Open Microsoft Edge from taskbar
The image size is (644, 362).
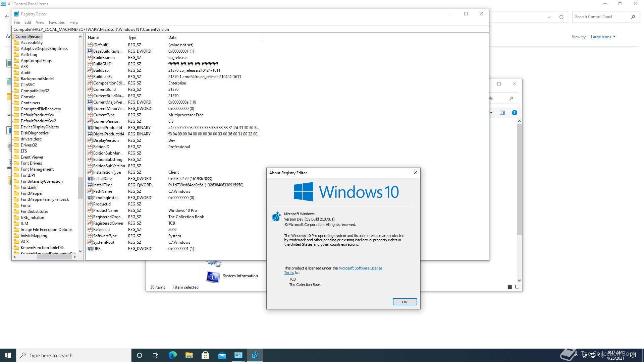173,355
